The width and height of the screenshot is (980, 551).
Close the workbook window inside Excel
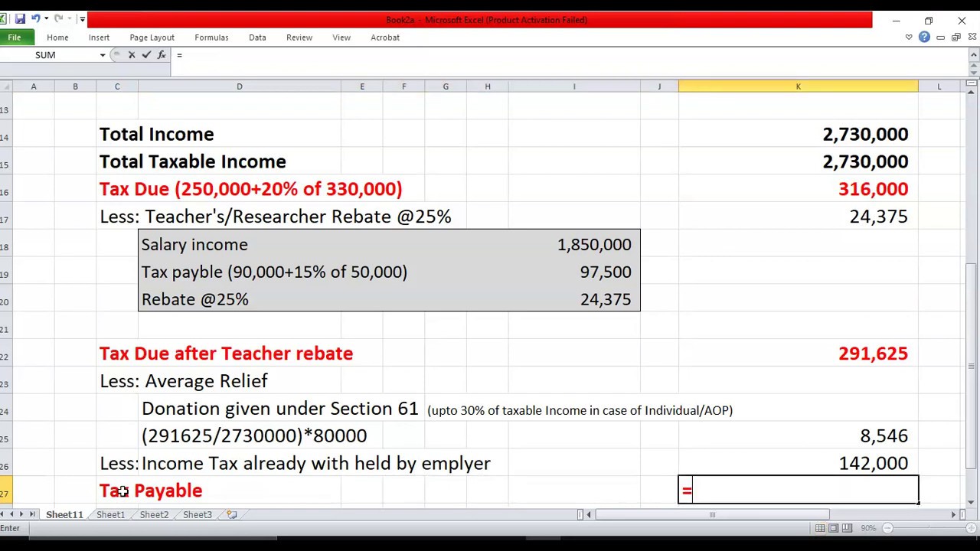(972, 37)
